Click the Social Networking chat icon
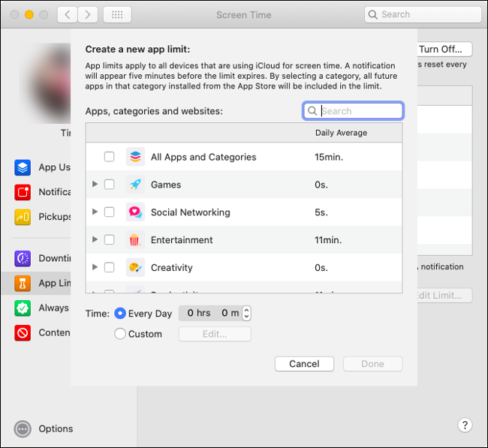This screenshot has width=488, height=448. tap(135, 212)
